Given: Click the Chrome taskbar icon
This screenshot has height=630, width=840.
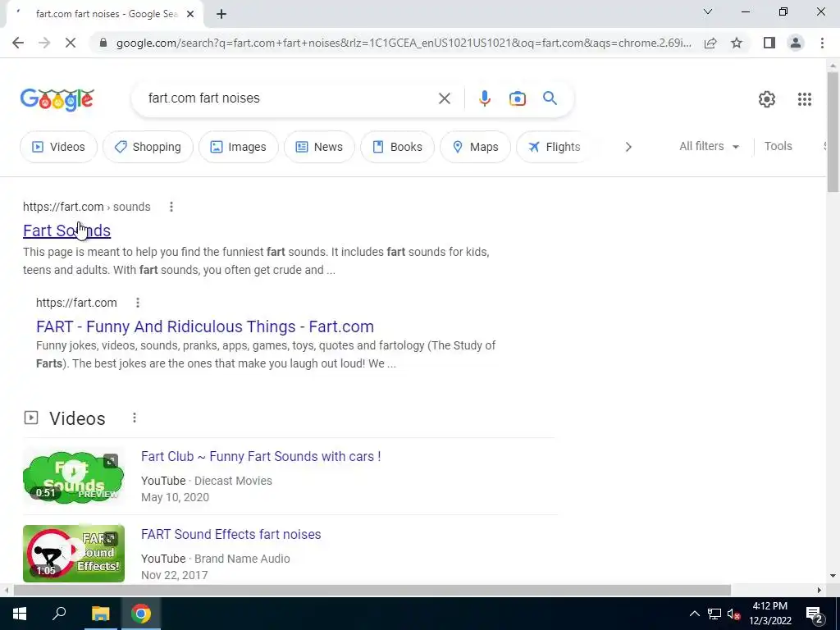Looking at the screenshot, I should point(141,614).
